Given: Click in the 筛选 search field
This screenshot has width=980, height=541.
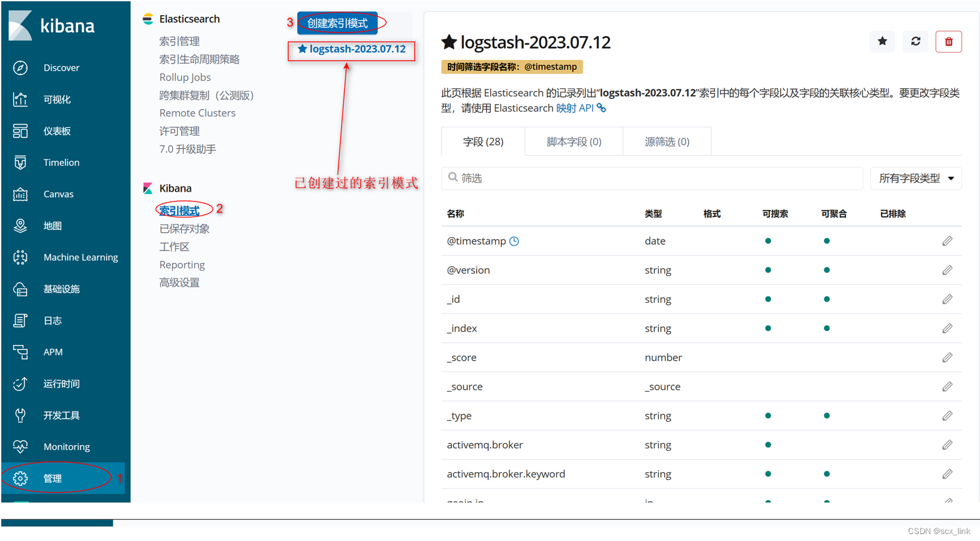Looking at the screenshot, I should point(652,178).
